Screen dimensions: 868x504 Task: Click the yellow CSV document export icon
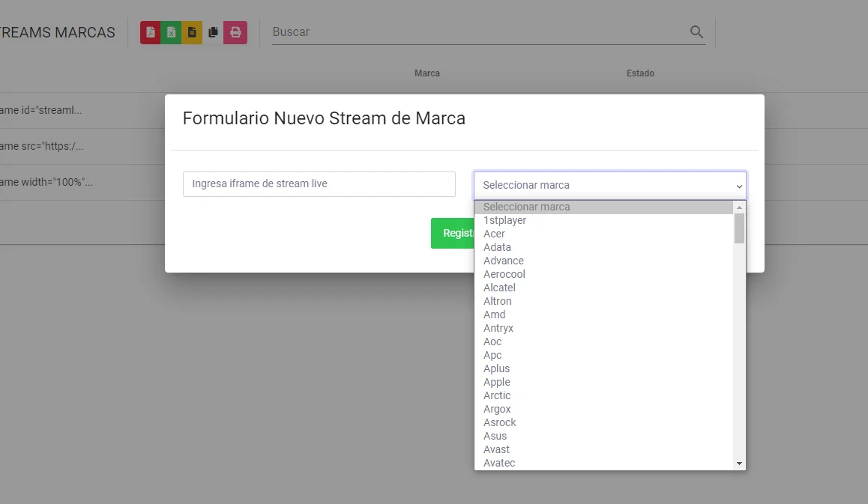click(193, 32)
